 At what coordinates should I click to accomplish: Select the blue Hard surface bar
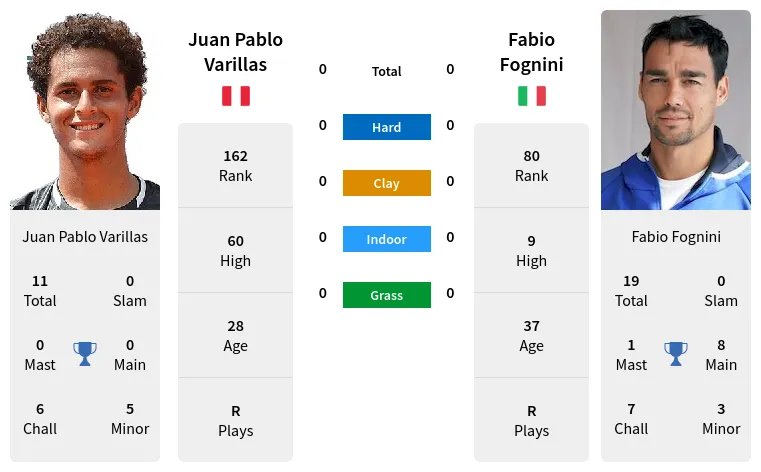pyautogui.click(x=387, y=127)
